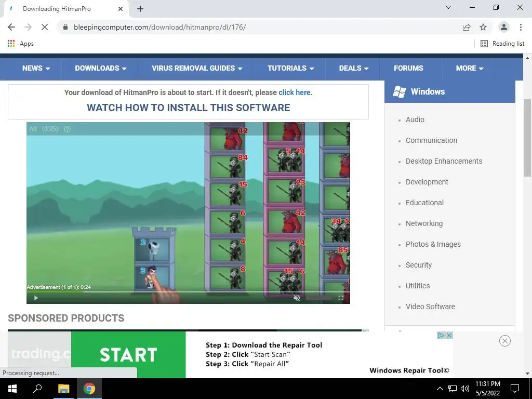
Task: Open the Apps shortcut grid
Action: 21,44
